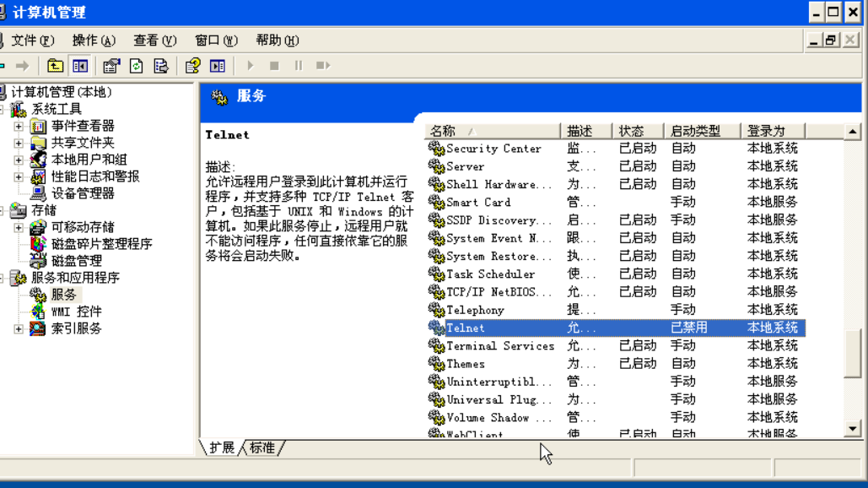
Task: Sort by the 登录为 column header
Action: [774, 131]
